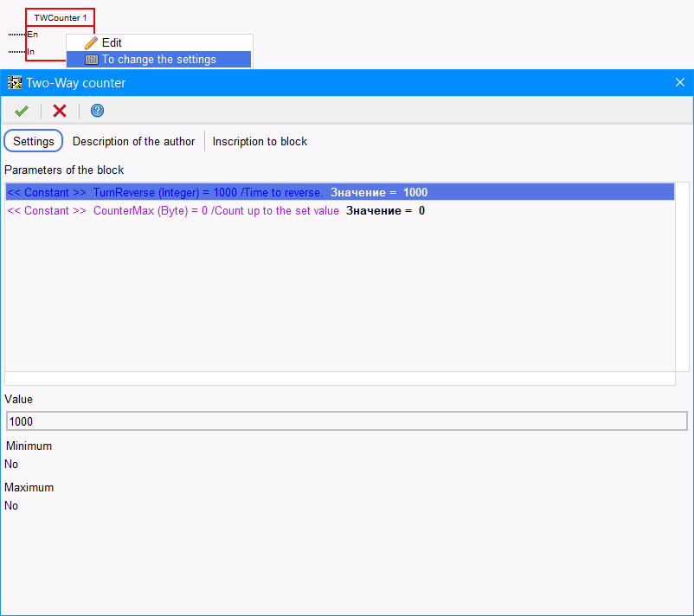The height and width of the screenshot is (616, 694).
Task: Open the Description of the author tab
Action: point(133,141)
